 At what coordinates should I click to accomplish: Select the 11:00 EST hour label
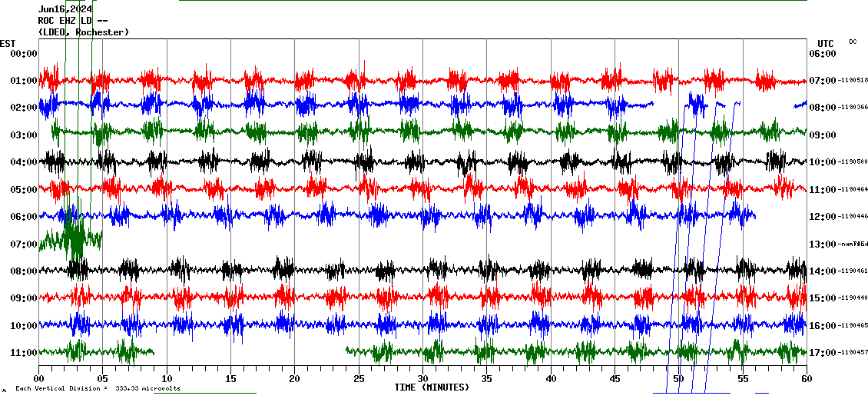pos(24,352)
